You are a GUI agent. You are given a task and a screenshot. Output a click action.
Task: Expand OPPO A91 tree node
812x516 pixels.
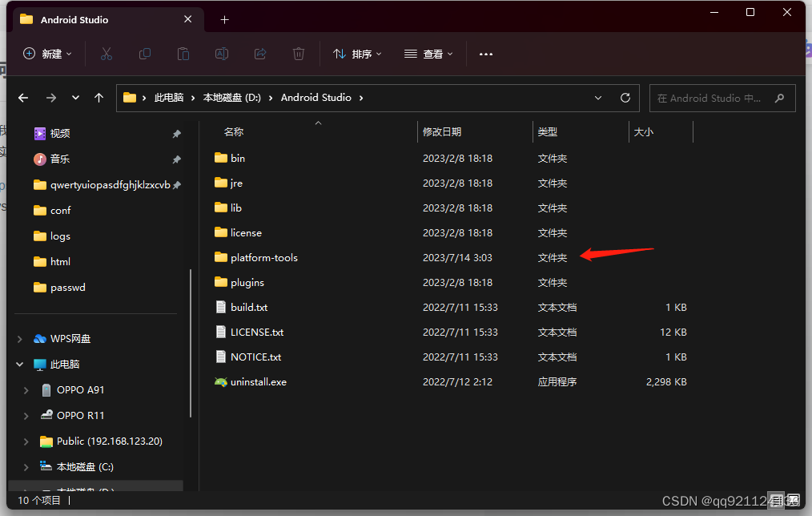tap(26, 390)
